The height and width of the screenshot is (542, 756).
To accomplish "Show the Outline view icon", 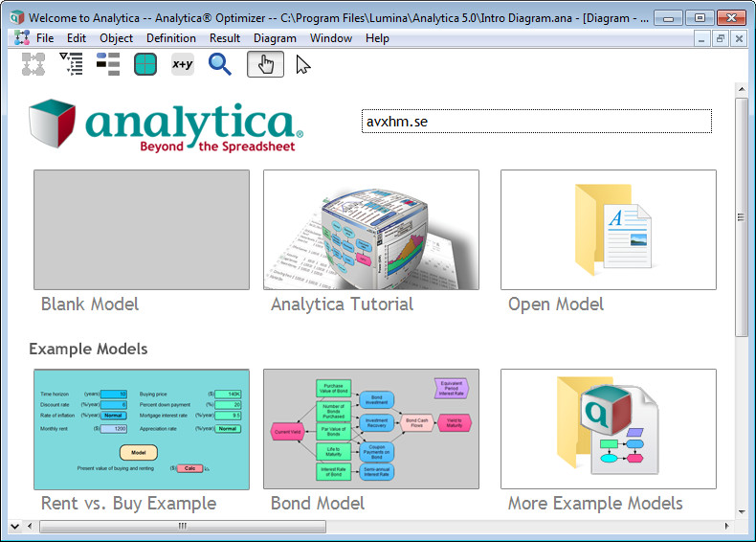I will (72, 64).
